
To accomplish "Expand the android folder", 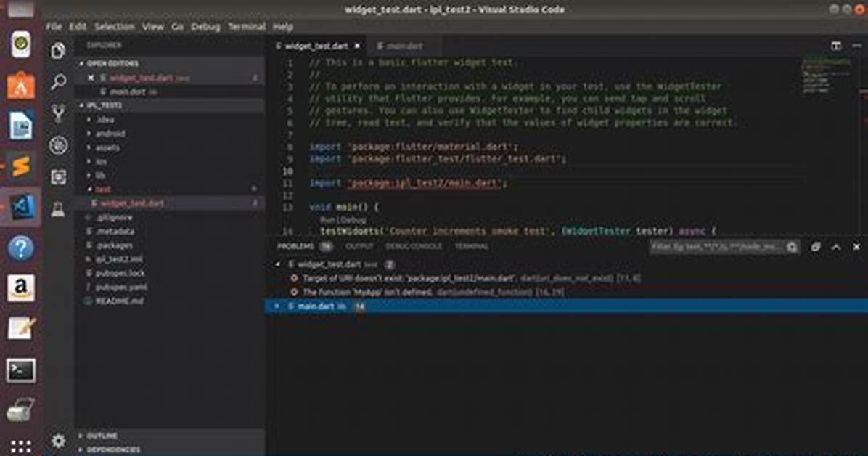I will [110, 134].
